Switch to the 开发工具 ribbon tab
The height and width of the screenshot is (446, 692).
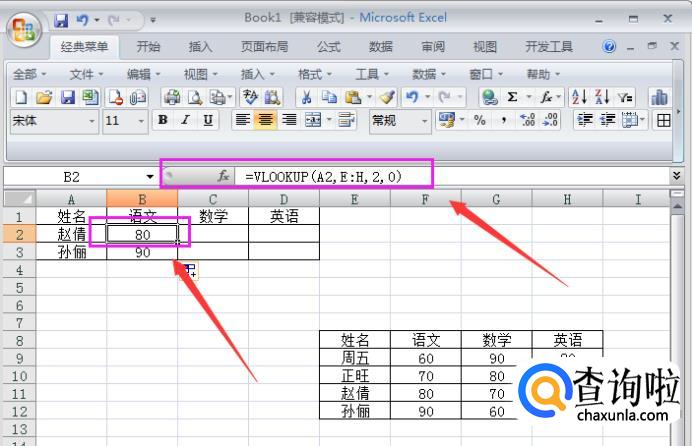point(549,46)
